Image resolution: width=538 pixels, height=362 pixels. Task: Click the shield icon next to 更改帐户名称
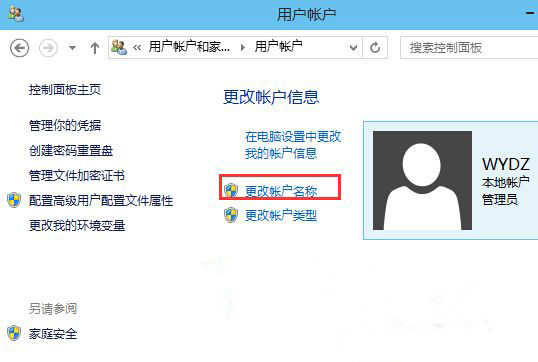point(231,190)
